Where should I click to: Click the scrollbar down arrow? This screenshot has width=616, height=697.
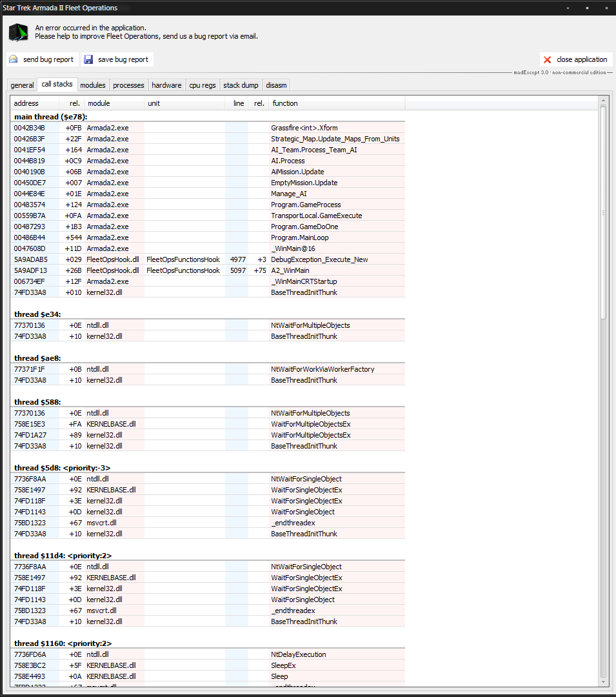(603, 682)
